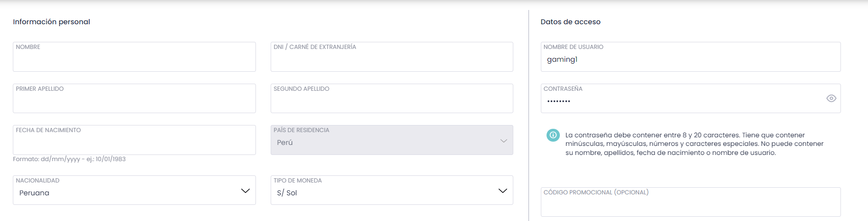Viewport: 868px width, 221px height.
Task: Click the password requirements description text
Action: [x=693, y=144]
